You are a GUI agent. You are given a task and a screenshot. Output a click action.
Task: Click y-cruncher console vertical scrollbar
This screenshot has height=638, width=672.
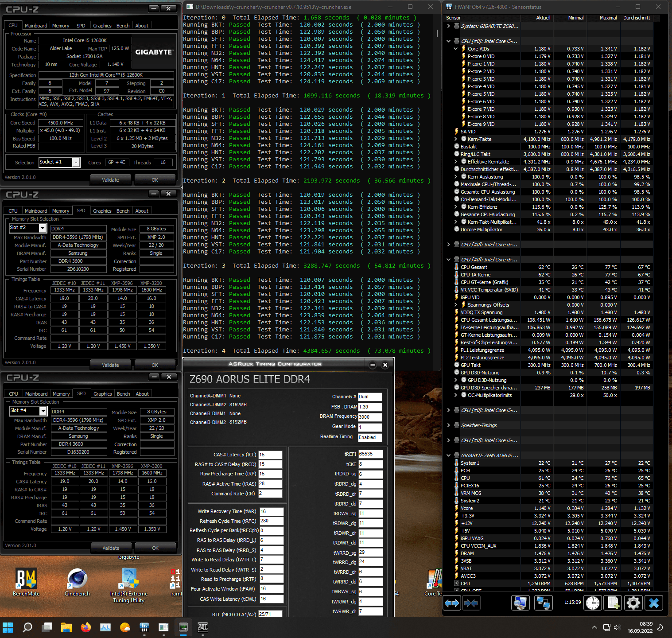tap(437, 34)
